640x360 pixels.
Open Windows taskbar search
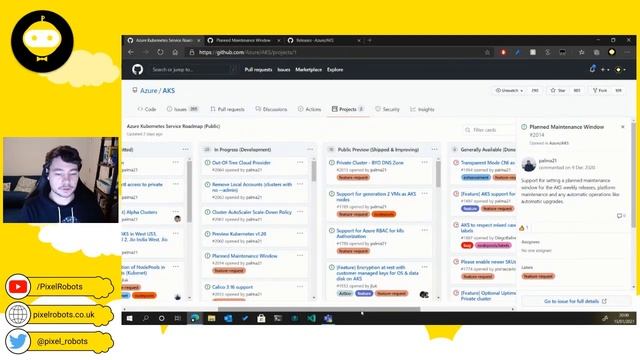coord(145,318)
